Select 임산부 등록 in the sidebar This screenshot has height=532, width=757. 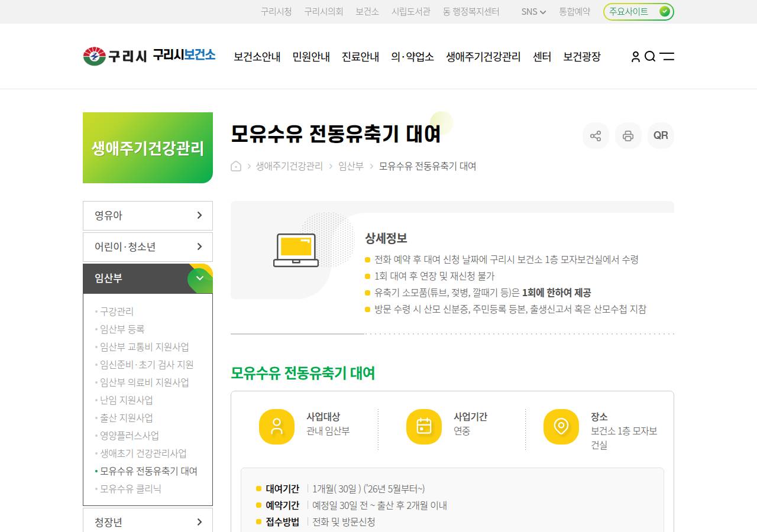(x=122, y=329)
